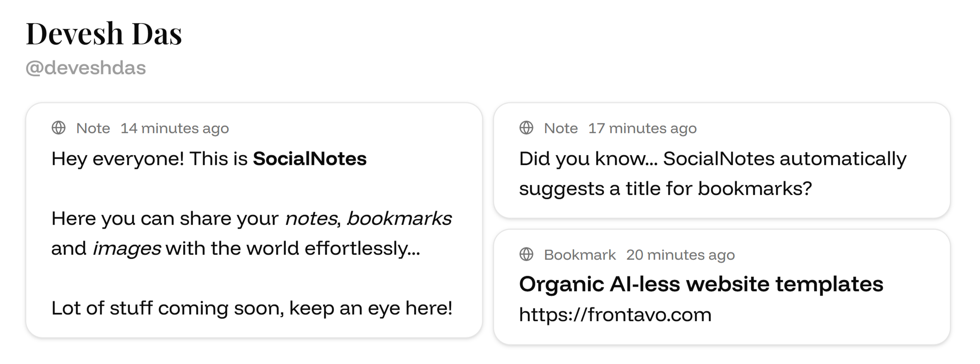Click 'Hey everyone! This is' text
The width and height of the screenshot is (980, 364).
[149, 159]
